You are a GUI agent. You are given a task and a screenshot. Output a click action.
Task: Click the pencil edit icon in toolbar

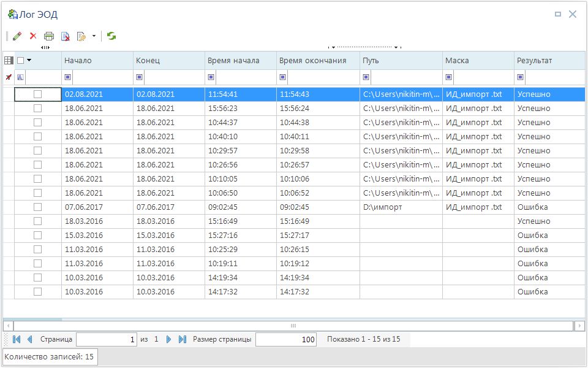click(x=17, y=36)
